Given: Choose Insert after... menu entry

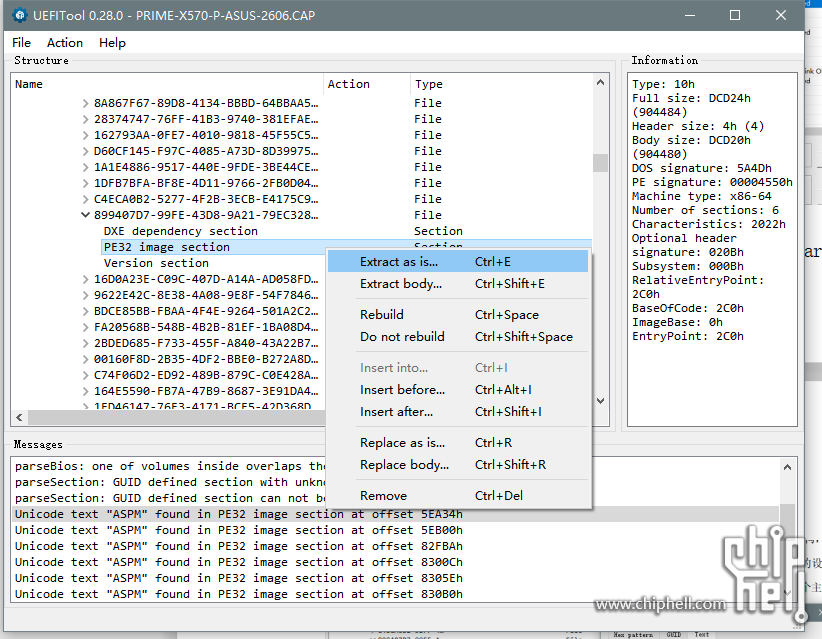Looking at the screenshot, I should (x=458, y=411).
